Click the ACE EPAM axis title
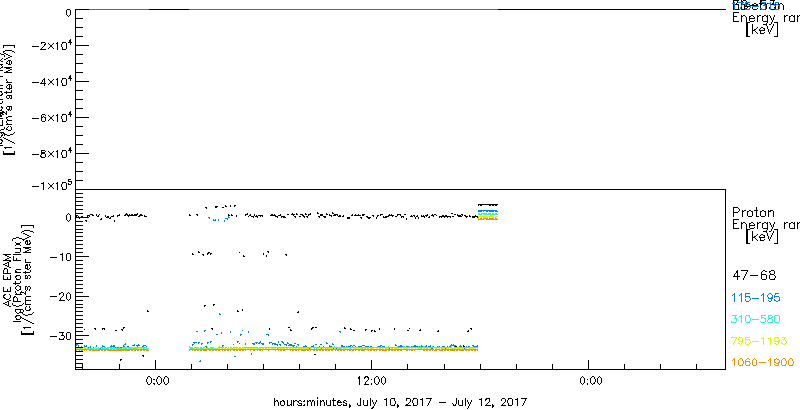800x410 pixels. pos(8,279)
